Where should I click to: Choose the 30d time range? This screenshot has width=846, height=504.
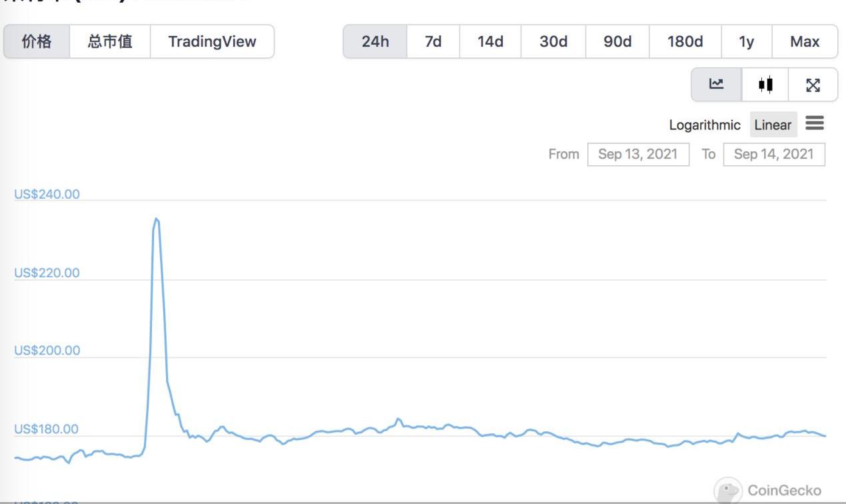coord(553,41)
